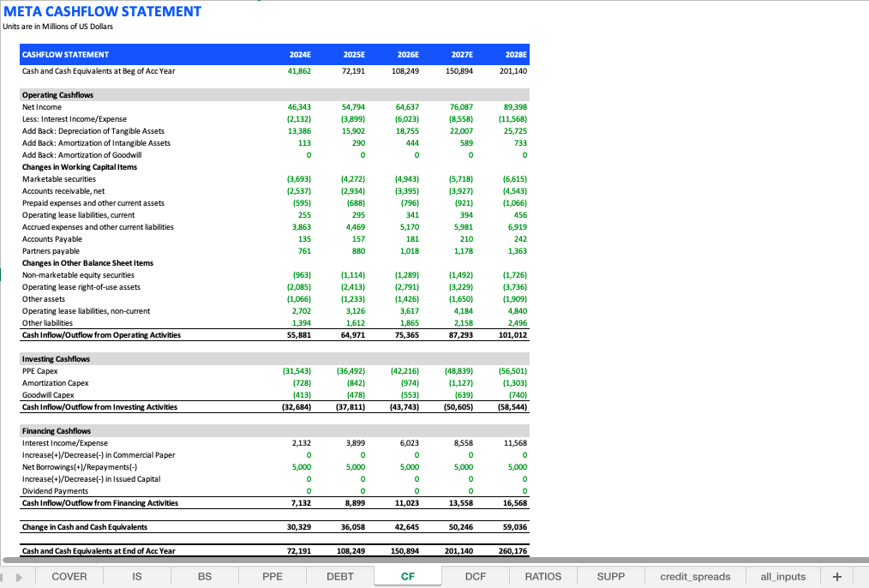Open the DCF sheet tab
This screenshot has width=869, height=588.
476,576
